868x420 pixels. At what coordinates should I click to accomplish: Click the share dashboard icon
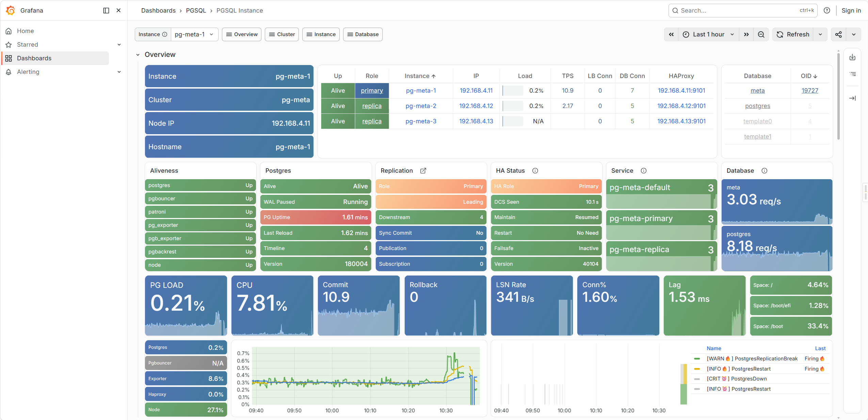(x=838, y=34)
